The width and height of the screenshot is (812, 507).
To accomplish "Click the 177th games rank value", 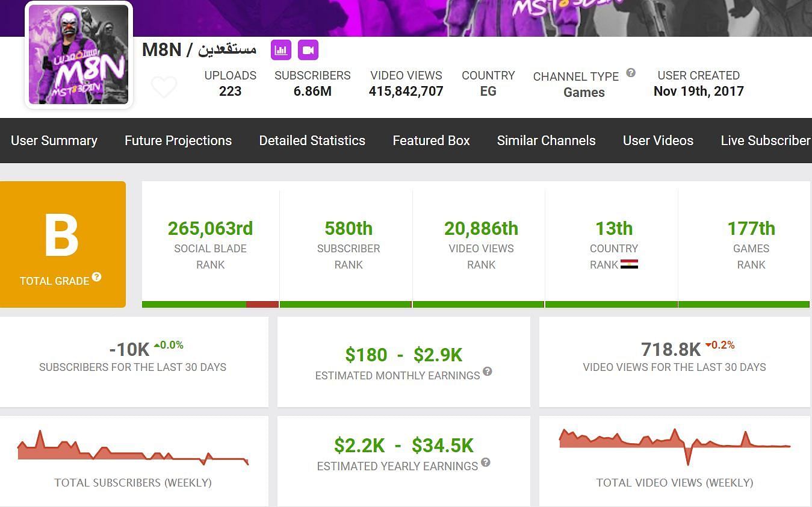I will pos(751,228).
